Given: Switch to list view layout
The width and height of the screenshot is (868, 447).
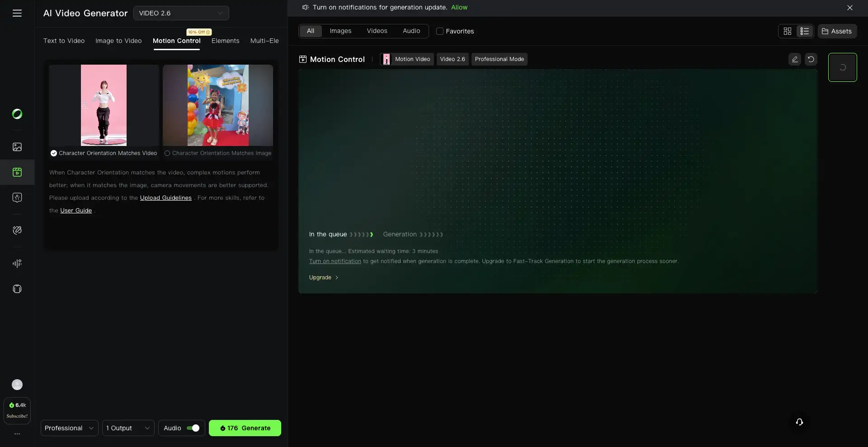Looking at the screenshot, I should [804, 31].
